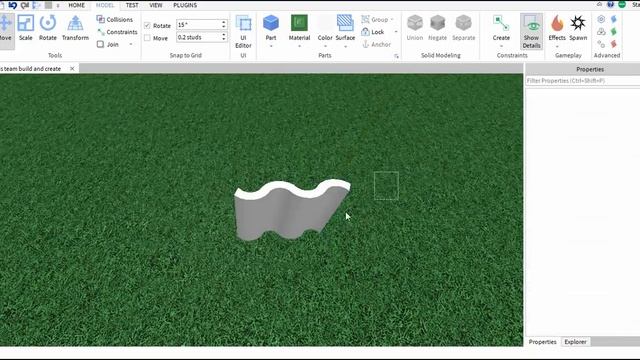Enable the Join checkbox

pos(100,44)
